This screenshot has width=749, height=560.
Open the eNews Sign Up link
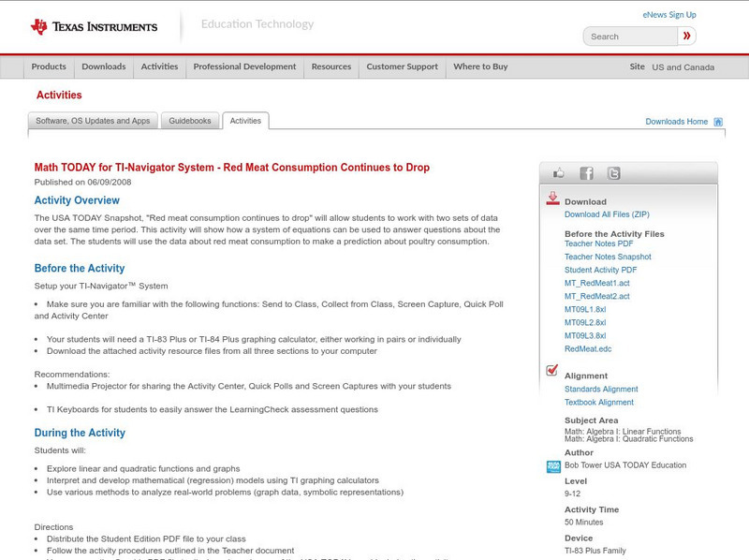pyautogui.click(x=669, y=15)
